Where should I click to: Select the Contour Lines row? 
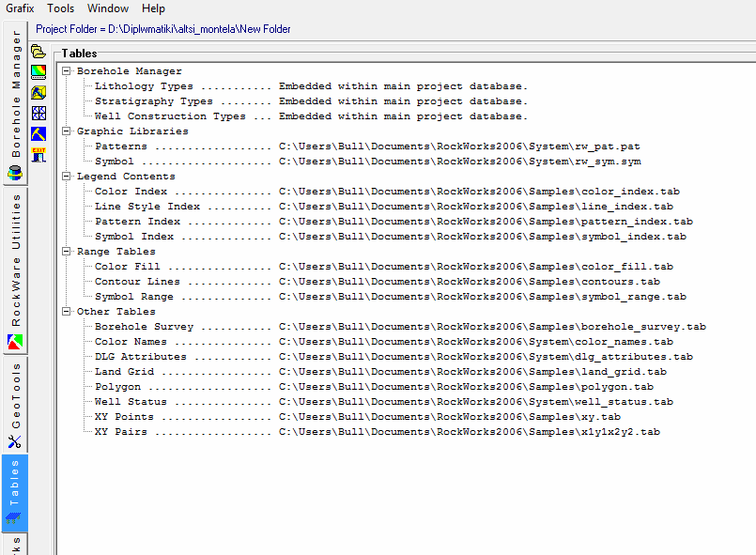pyautogui.click(x=377, y=281)
